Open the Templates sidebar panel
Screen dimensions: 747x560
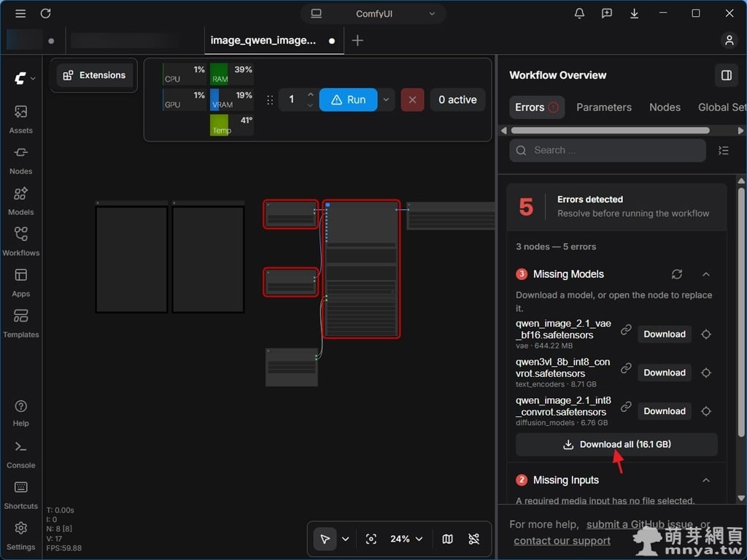(20, 323)
